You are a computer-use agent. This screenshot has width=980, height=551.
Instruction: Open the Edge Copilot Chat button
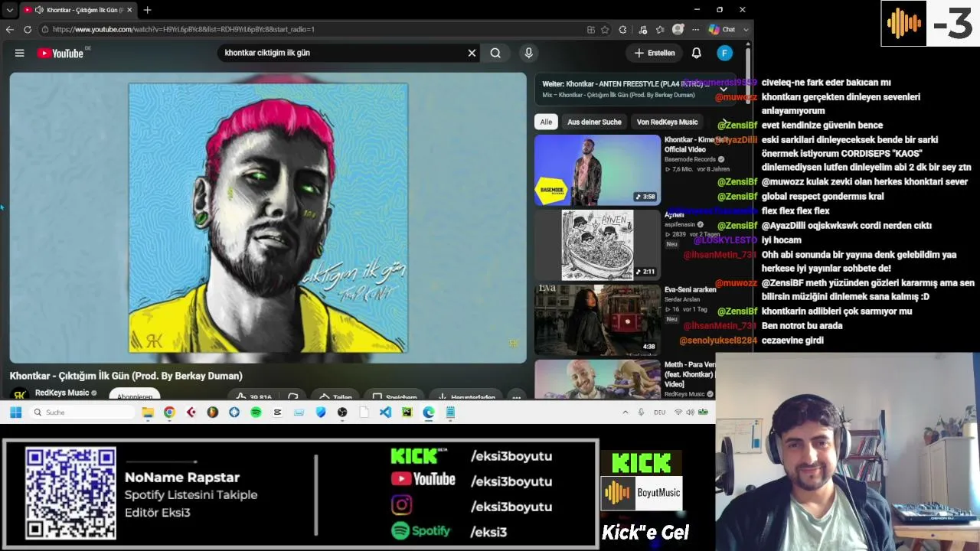coord(722,29)
